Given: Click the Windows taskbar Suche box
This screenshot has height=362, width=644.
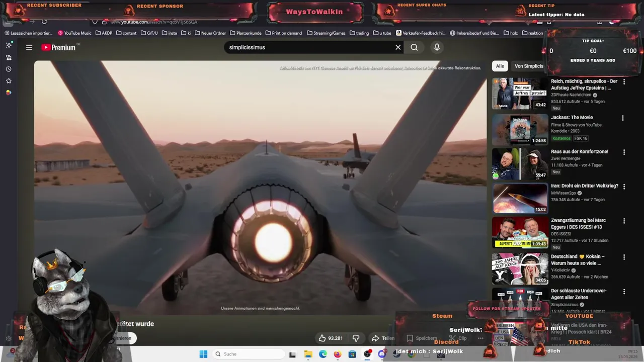Looking at the screenshot, I should 249,354.
